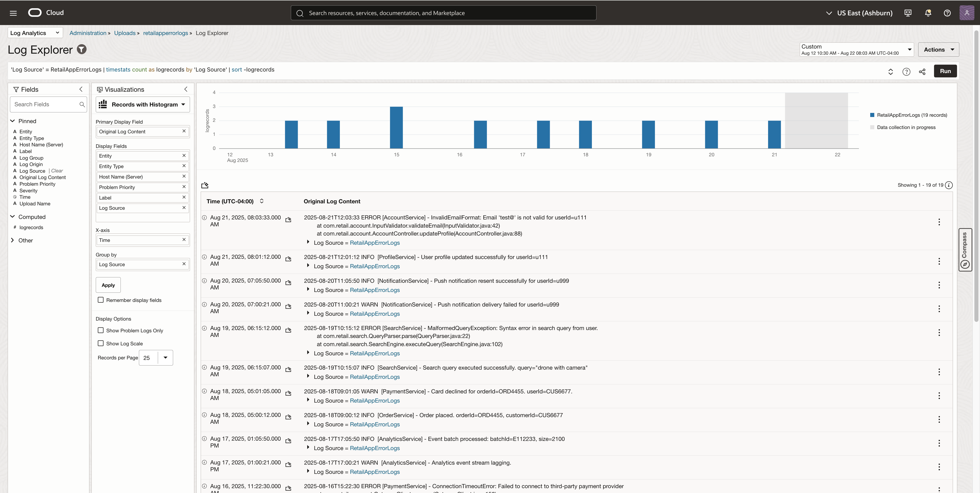Toggle Show Log Scale checkbox
The image size is (980, 493).
tap(101, 343)
